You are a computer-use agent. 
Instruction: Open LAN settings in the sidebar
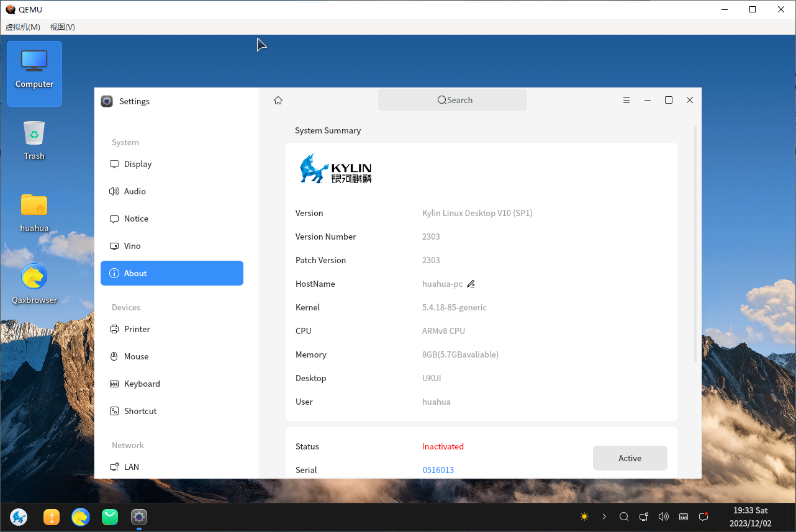172,467
